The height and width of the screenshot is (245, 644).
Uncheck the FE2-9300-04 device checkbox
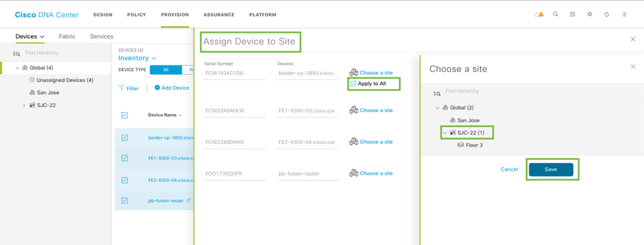125,180
